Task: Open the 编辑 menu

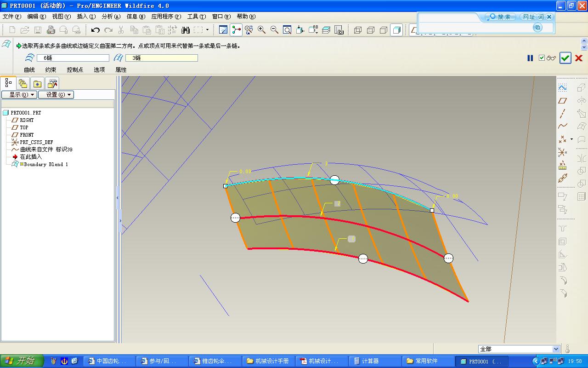Action: pyautogui.click(x=37, y=17)
